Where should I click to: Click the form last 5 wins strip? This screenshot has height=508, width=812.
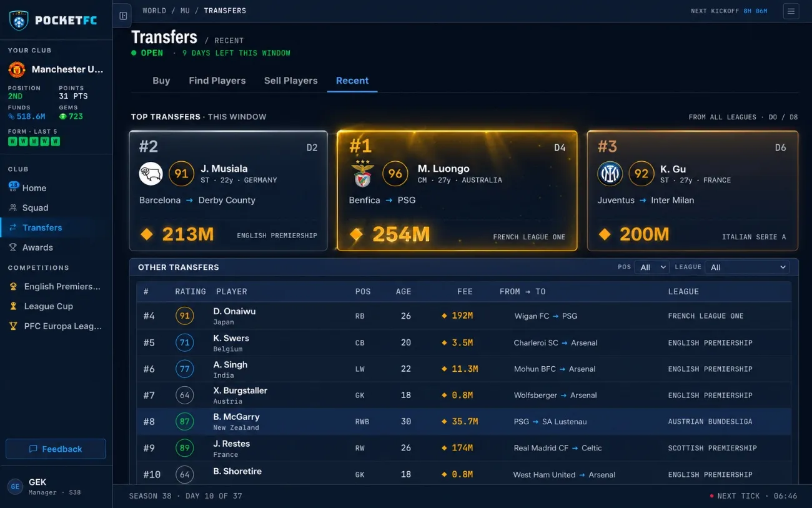(x=34, y=141)
